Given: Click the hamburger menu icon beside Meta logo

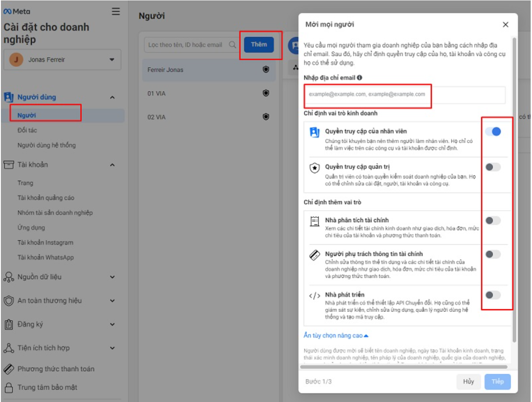Looking at the screenshot, I should (116, 11).
